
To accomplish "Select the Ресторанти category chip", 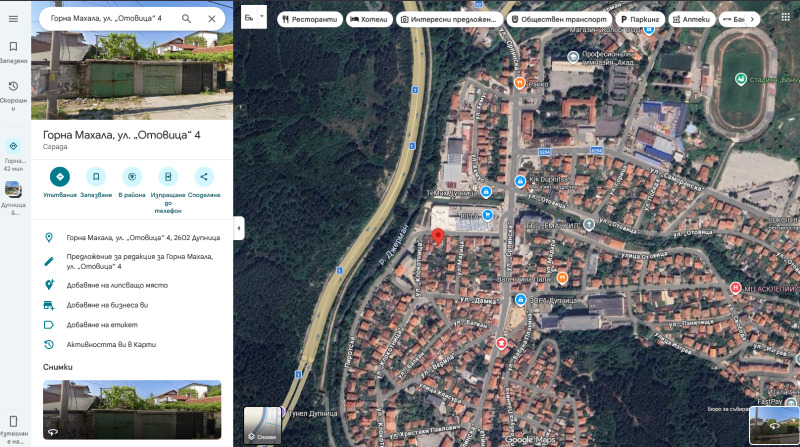I will pos(310,19).
